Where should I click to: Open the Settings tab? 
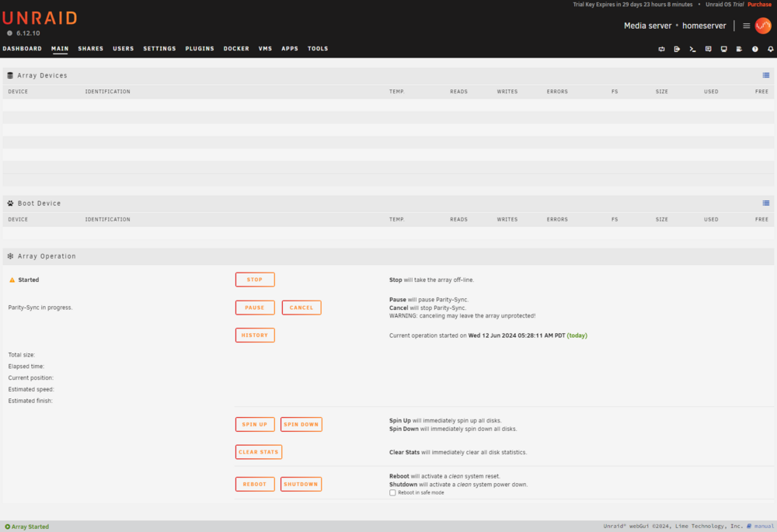pyautogui.click(x=159, y=49)
